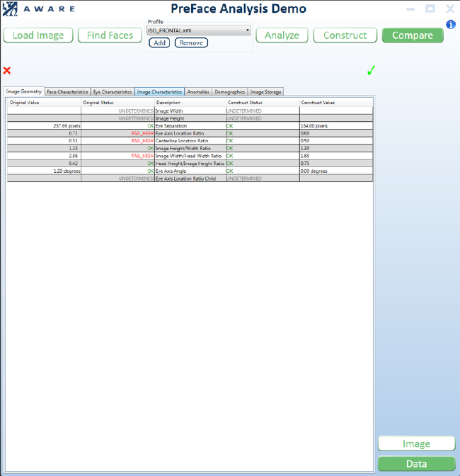This screenshot has width=460, height=476.
Task: Switch to Face Characteristics tab
Action: click(67, 91)
